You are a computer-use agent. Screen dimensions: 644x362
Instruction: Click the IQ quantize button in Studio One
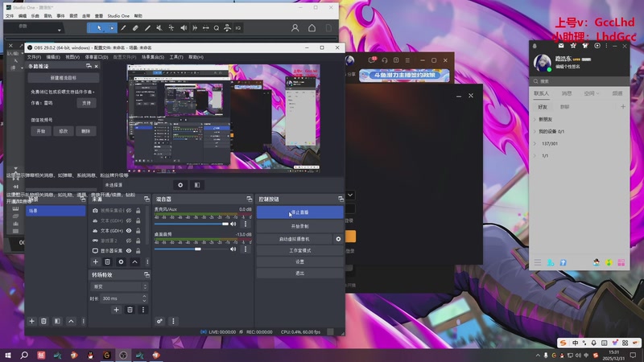238,28
